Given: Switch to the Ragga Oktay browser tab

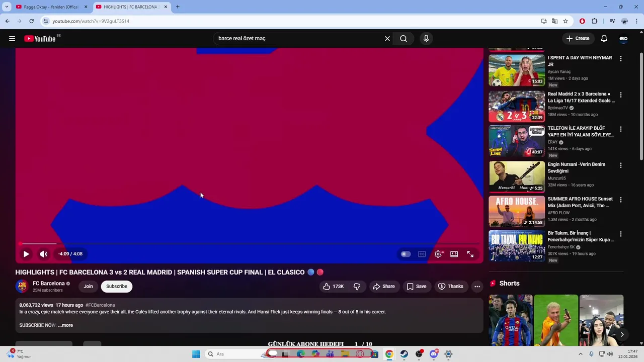Looking at the screenshot, I should pos(51,7).
